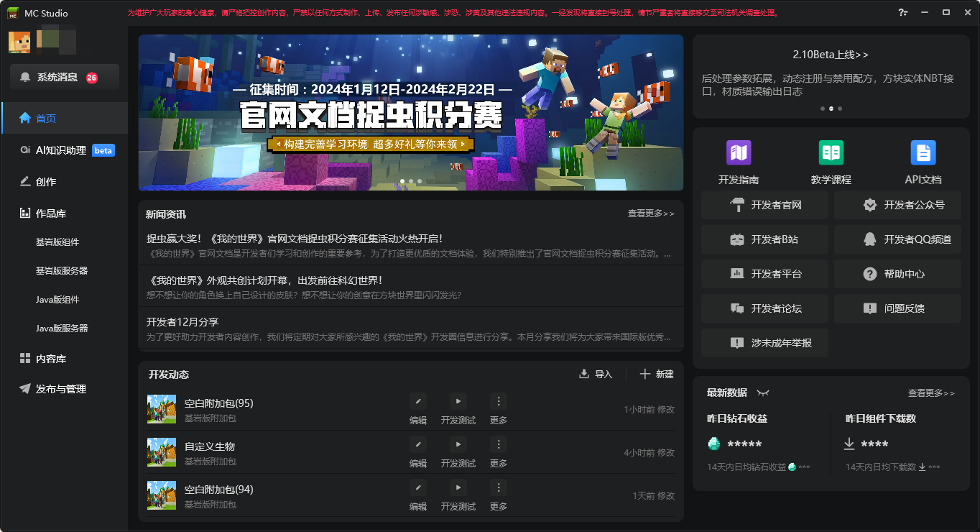980x532 pixels.
Task: Go to 创作 in sidebar
Action: [x=64, y=182]
